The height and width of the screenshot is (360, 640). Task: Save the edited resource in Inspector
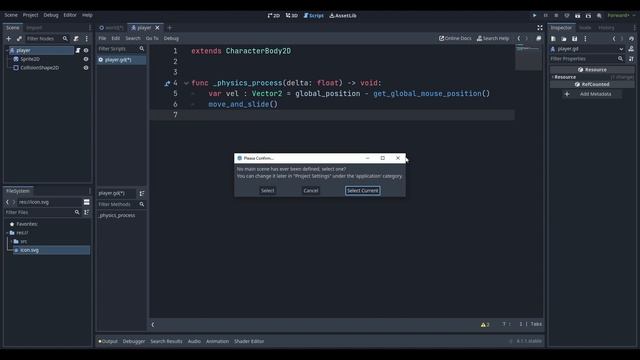574,39
